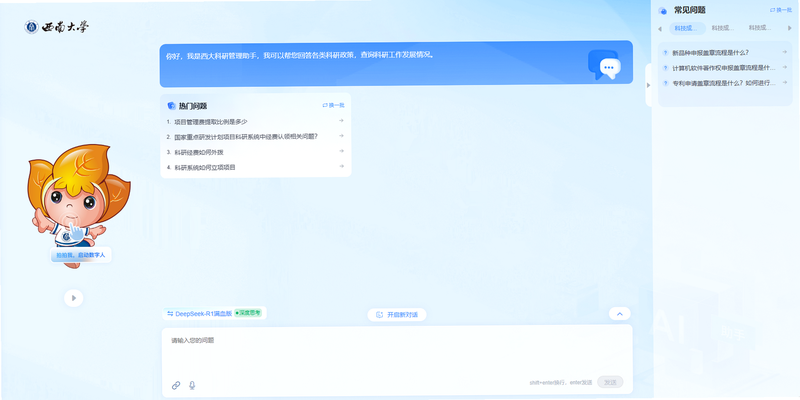Open FAQ 新品种申报盖章流程是什么?
The width and height of the screenshot is (800, 400).
point(710,53)
